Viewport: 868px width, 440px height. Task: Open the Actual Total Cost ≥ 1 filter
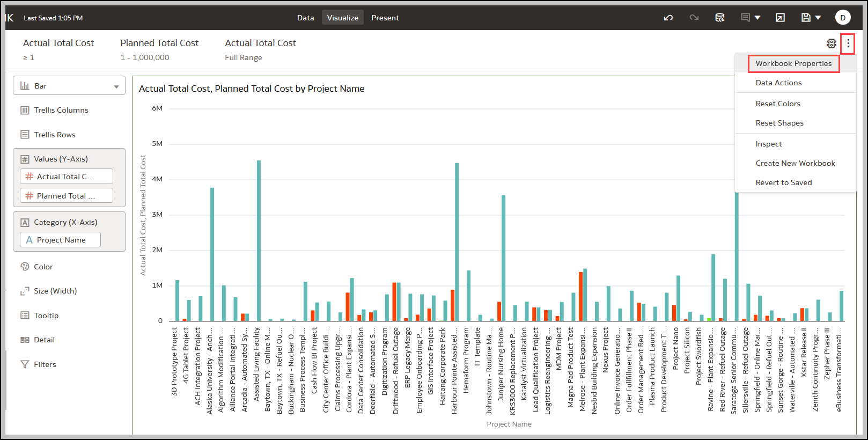point(58,49)
